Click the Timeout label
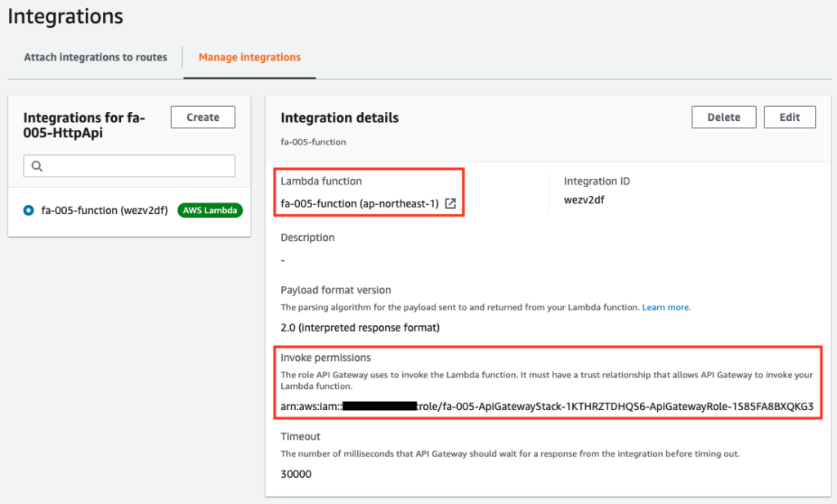837x504 pixels. point(301,436)
